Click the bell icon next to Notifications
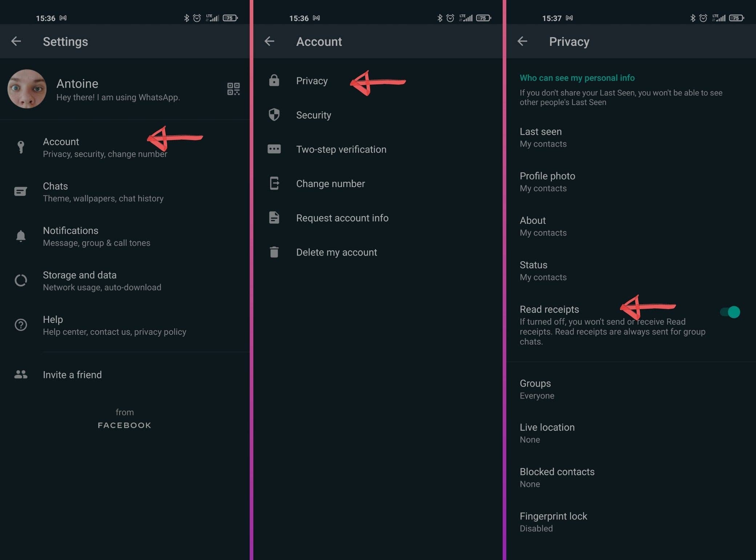This screenshot has height=560, width=756. pos(21,236)
